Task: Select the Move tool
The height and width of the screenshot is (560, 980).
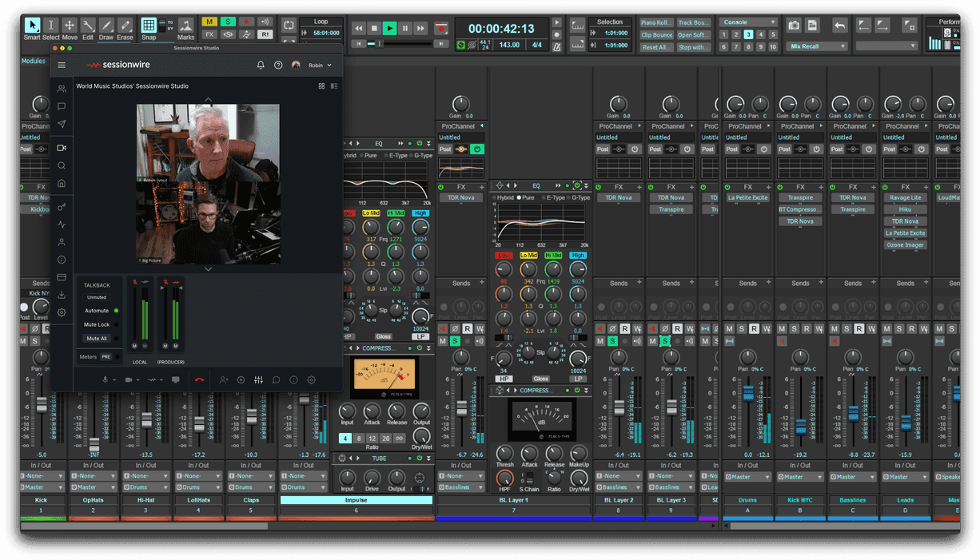Action: pyautogui.click(x=69, y=26)
